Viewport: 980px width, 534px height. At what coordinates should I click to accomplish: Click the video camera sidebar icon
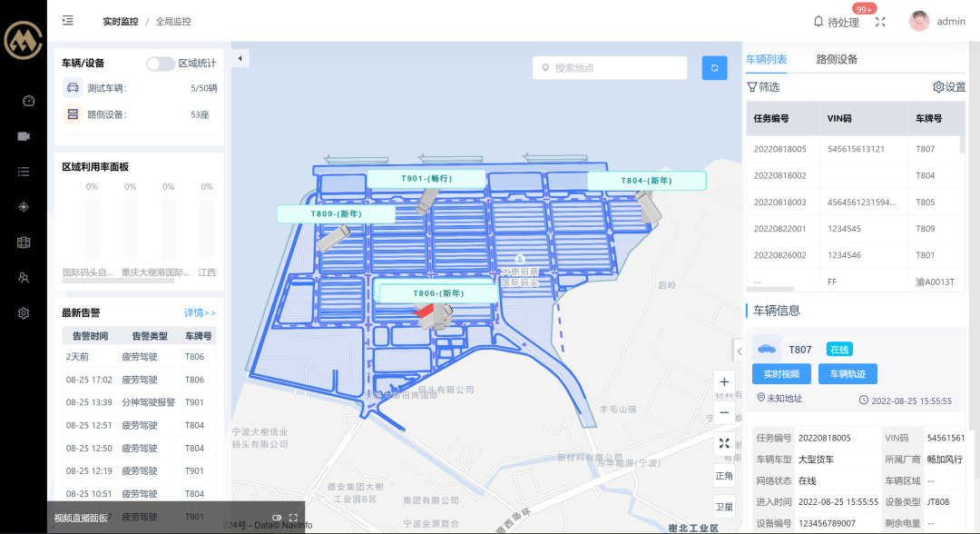click(x=24, y=136)
